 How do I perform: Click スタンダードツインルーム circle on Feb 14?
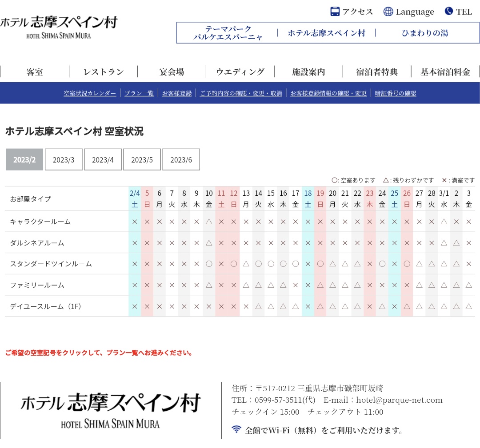pos(258,264)
